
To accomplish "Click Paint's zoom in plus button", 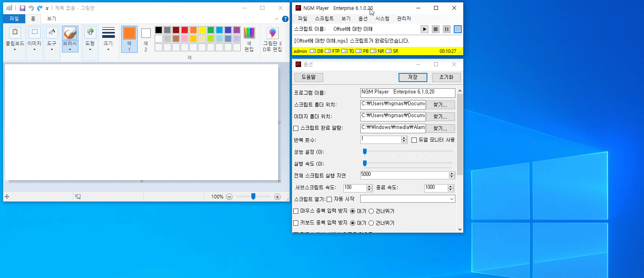I will click(x=277, y=196).
